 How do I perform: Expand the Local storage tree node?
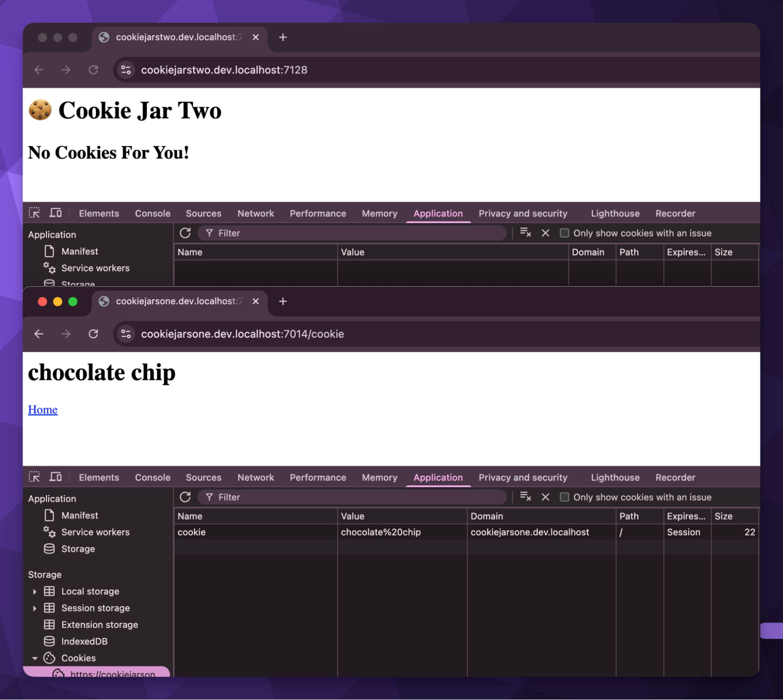[x=34, y=591]
